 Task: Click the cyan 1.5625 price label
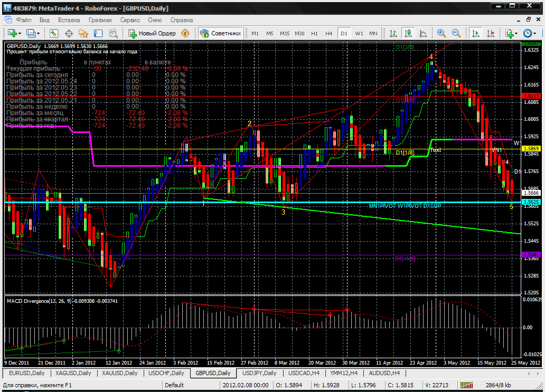tap(531, 202)
